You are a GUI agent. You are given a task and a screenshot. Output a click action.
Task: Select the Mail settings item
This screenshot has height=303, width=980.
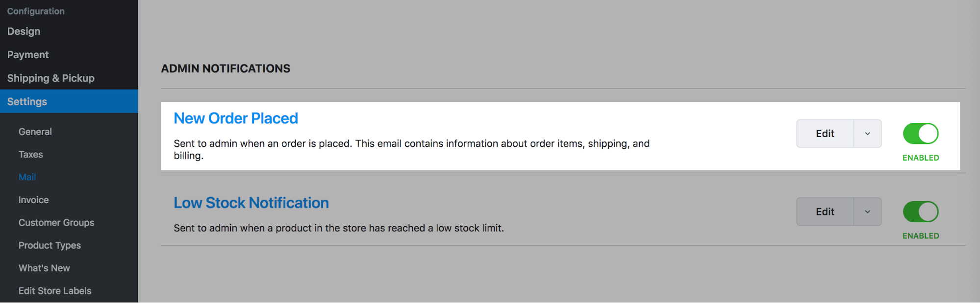[x=27, y=177]
